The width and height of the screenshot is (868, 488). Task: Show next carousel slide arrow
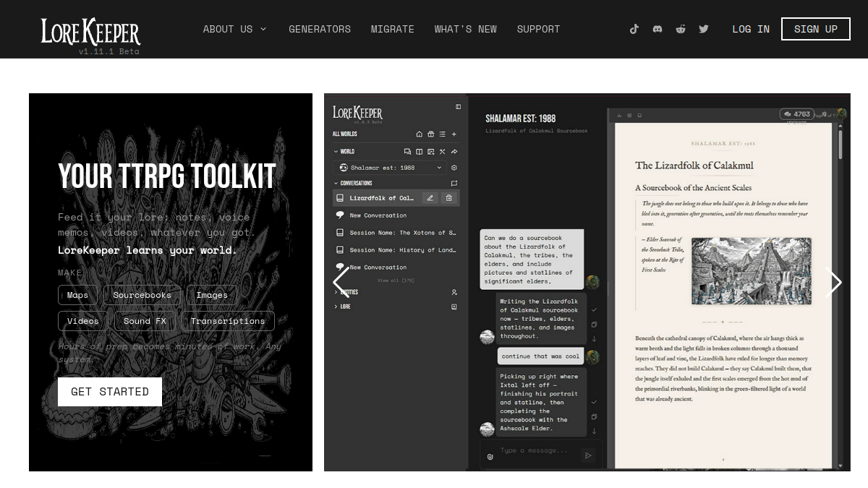tap(833, 283)
